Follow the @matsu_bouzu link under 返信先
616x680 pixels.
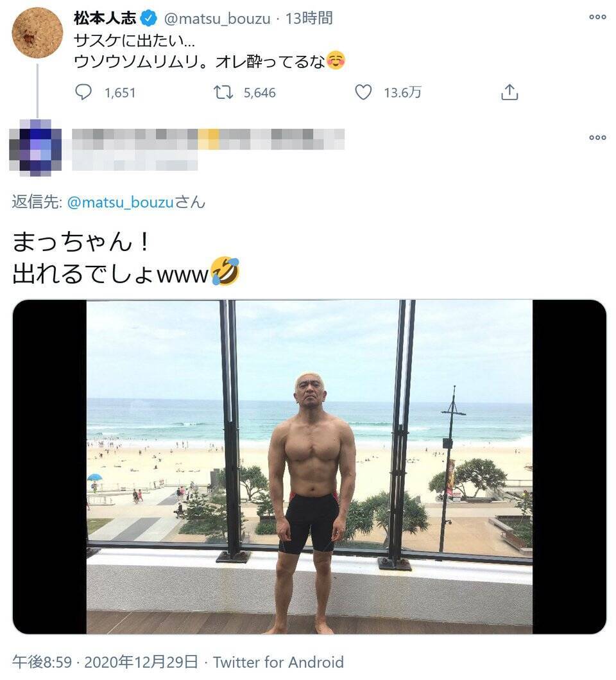(121, 202)
